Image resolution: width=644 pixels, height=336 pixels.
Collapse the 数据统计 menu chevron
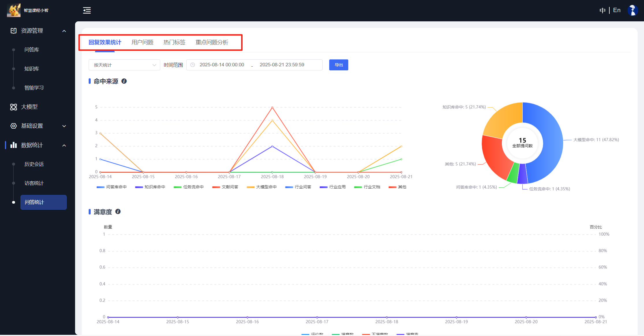pos(64,145)
